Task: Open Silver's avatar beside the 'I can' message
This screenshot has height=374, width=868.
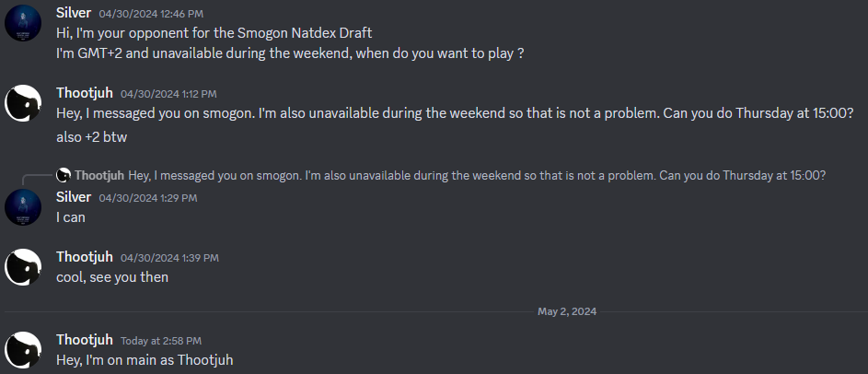Action: tap(23, 207)
